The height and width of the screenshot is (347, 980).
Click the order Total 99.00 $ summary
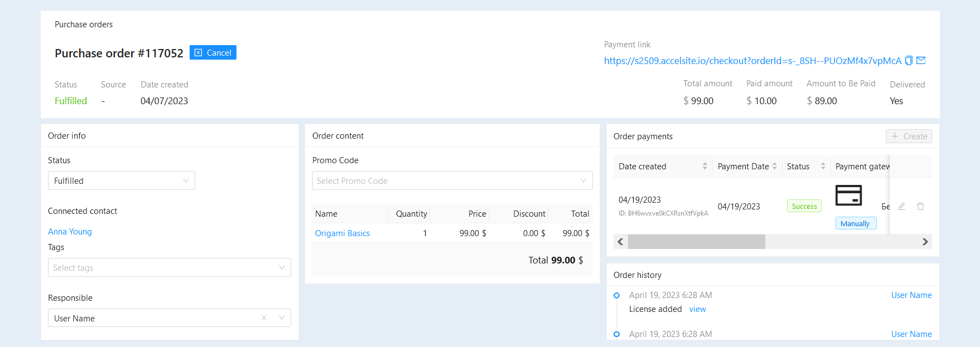pos(556,260)
